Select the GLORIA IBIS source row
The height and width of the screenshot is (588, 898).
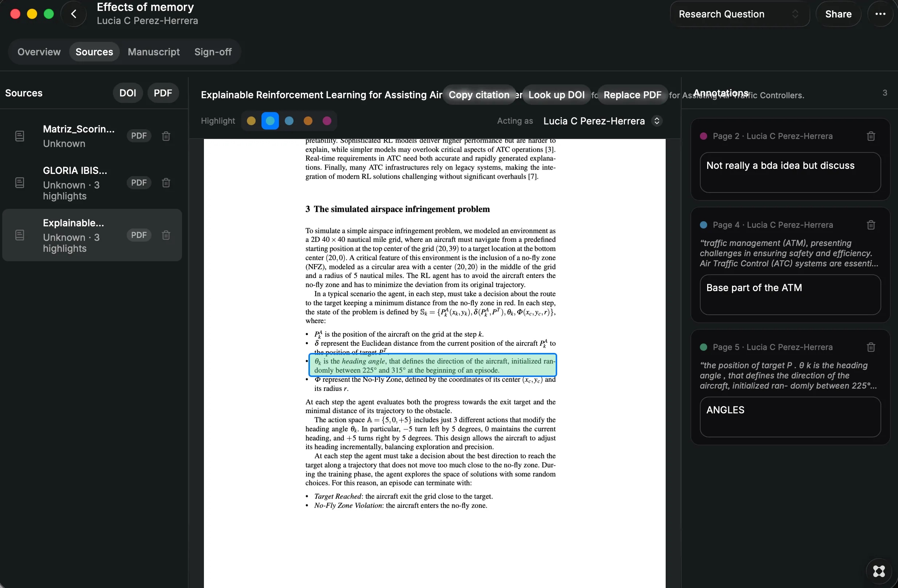92,183
